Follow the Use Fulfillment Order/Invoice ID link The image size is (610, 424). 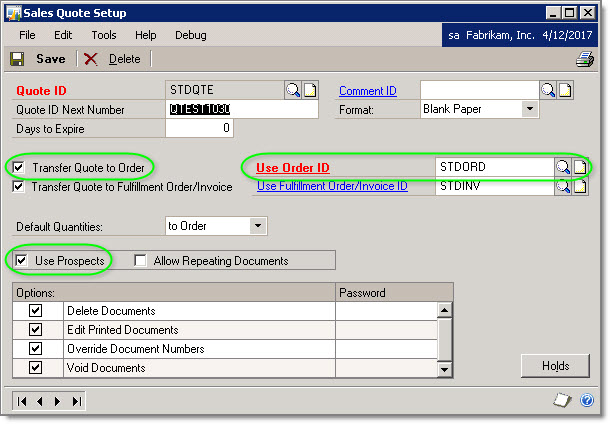pos(332,186)
